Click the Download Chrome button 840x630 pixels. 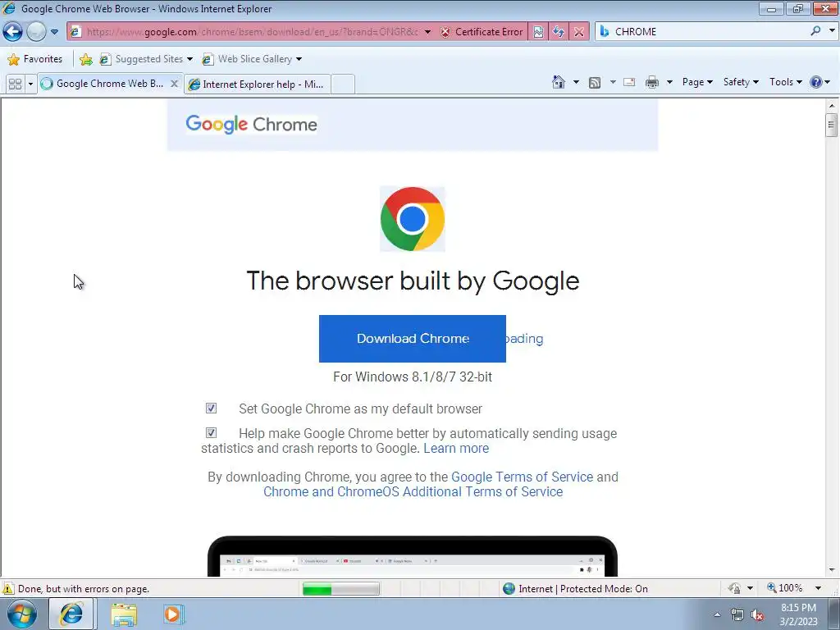[412, 339]
